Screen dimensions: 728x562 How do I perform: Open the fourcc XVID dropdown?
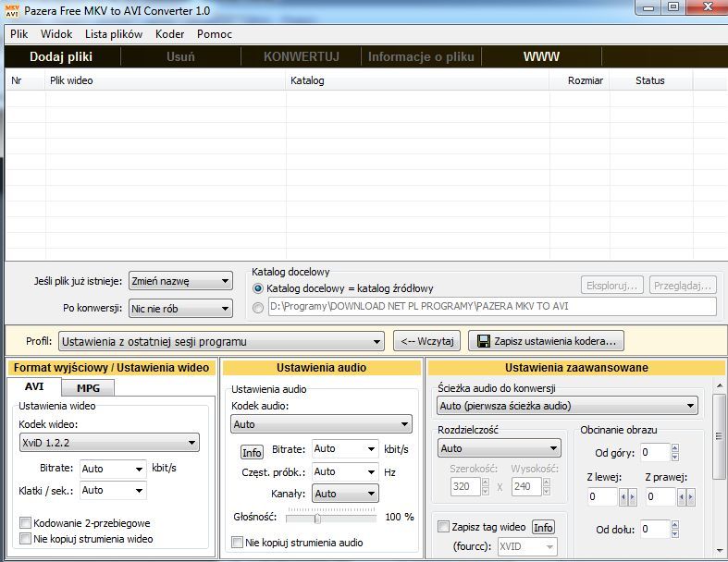click(527, 546)
